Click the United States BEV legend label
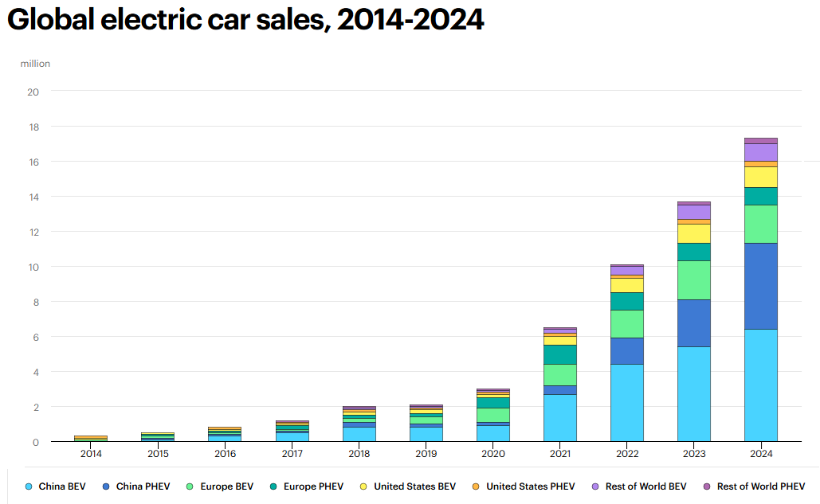This screenshot has height=504, width=820. coord(414,486)
